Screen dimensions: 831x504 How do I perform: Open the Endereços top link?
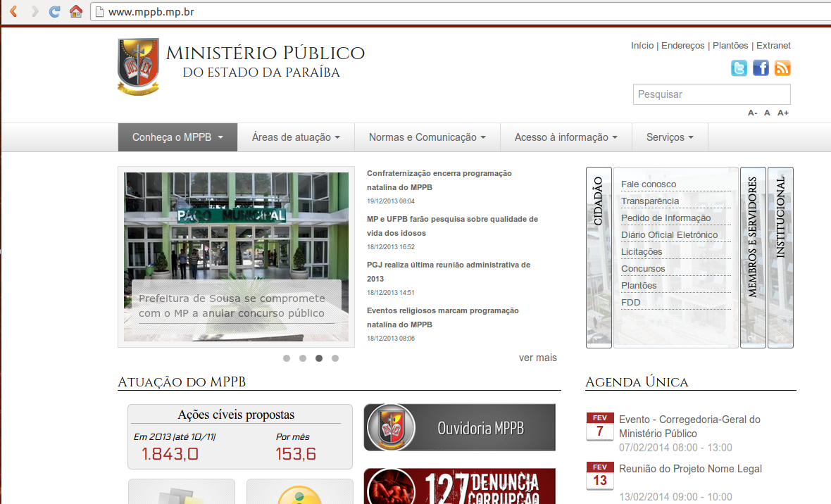pyautogui.click(x=683, y=46)
